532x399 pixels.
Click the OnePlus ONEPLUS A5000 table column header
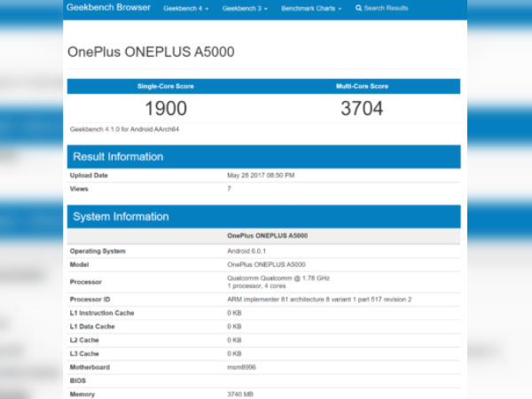(268, 236)
